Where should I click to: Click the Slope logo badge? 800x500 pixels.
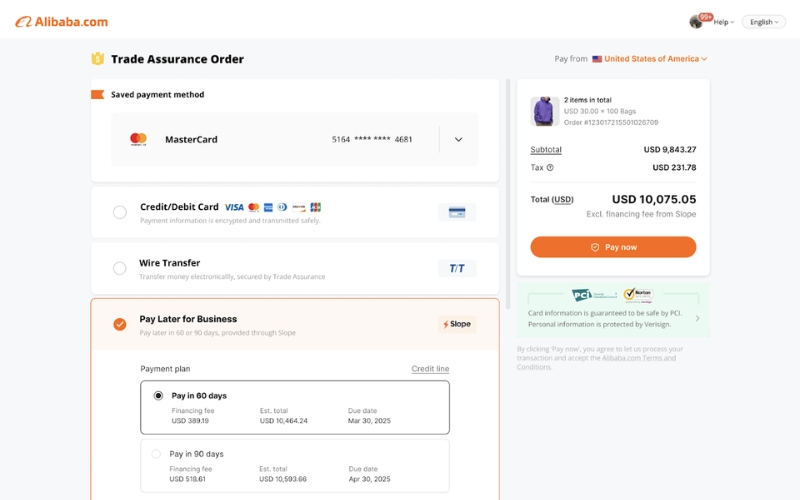pos(457,324)
